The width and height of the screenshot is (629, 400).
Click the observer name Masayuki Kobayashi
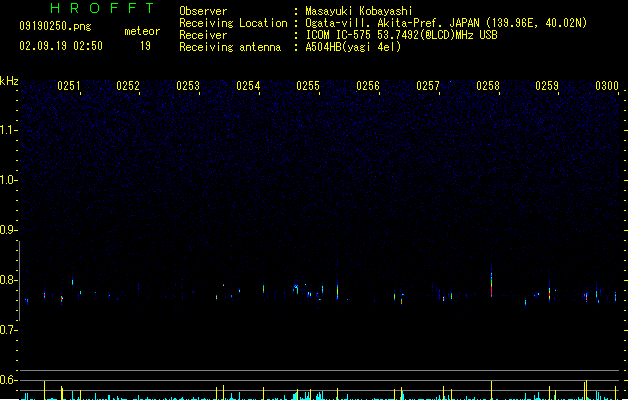[359, 11]
